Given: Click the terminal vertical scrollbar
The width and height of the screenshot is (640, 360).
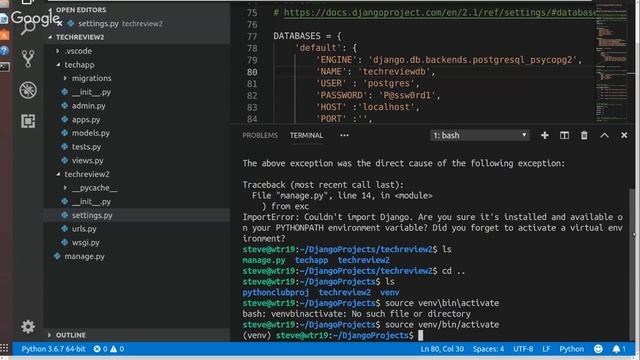Looking at the screenshot, I should pyautogui.click(x=633, y=265).
